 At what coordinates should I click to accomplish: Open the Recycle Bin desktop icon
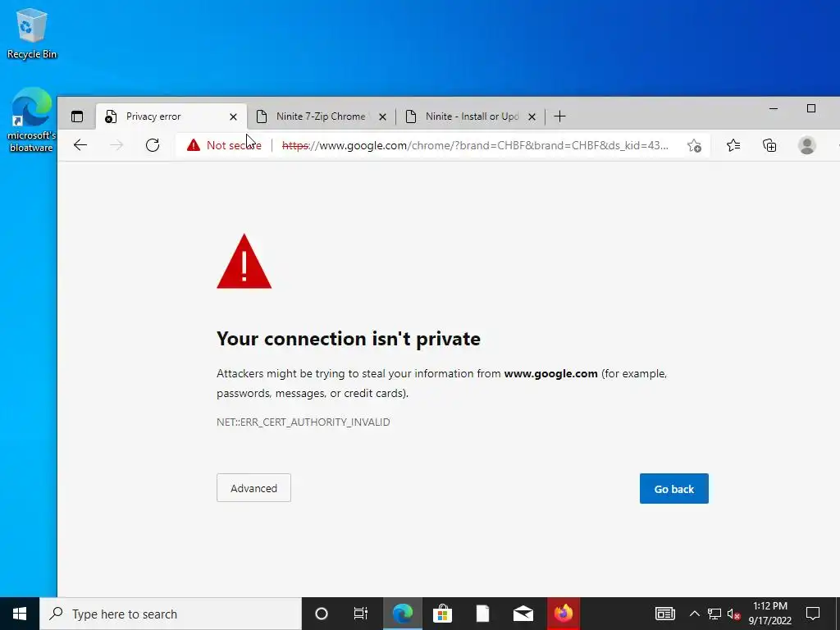tap(32, 34)
